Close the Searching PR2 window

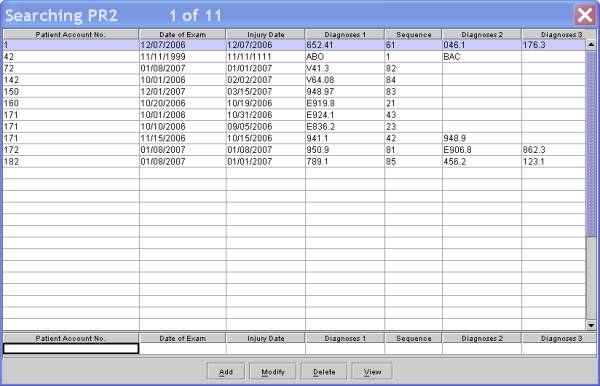[x=585, y=15]
